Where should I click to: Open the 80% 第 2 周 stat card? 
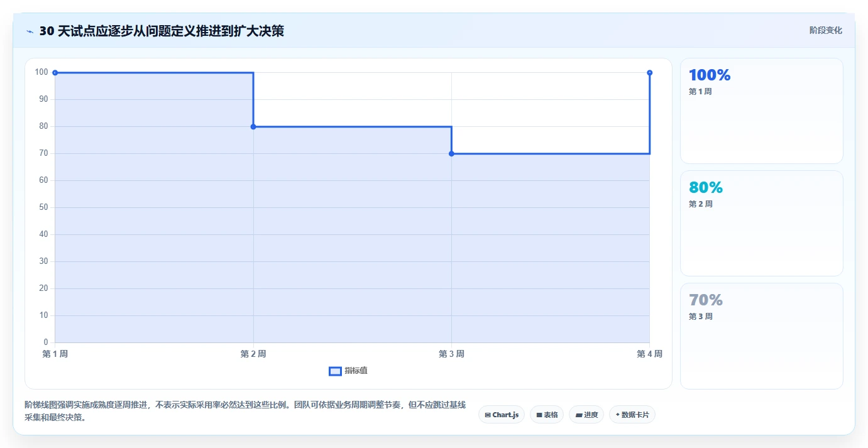[x=761, y=224]
